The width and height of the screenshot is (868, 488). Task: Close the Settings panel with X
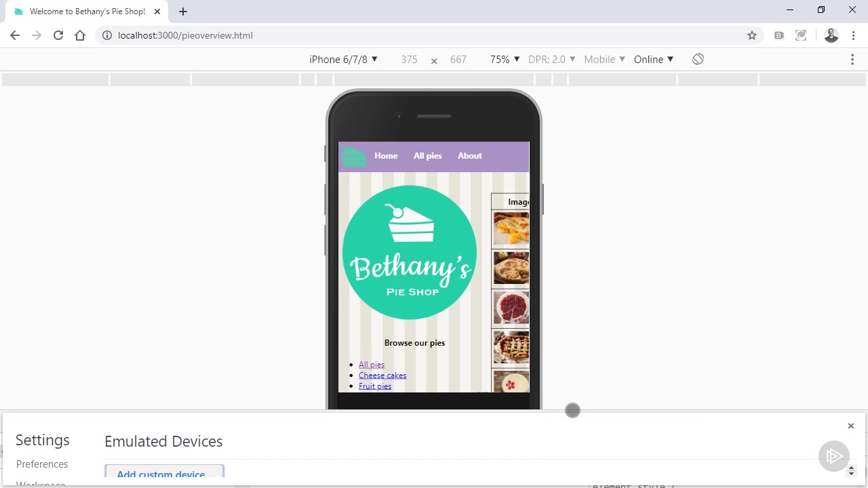tap(850, 426)
